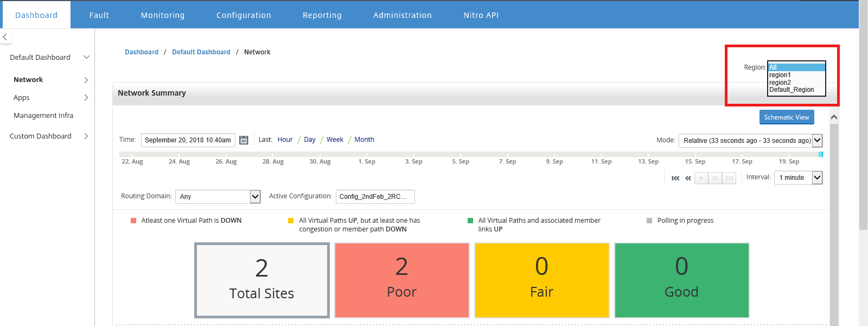
Task: Click the timeline slider end marker
Action: (821, 154)
